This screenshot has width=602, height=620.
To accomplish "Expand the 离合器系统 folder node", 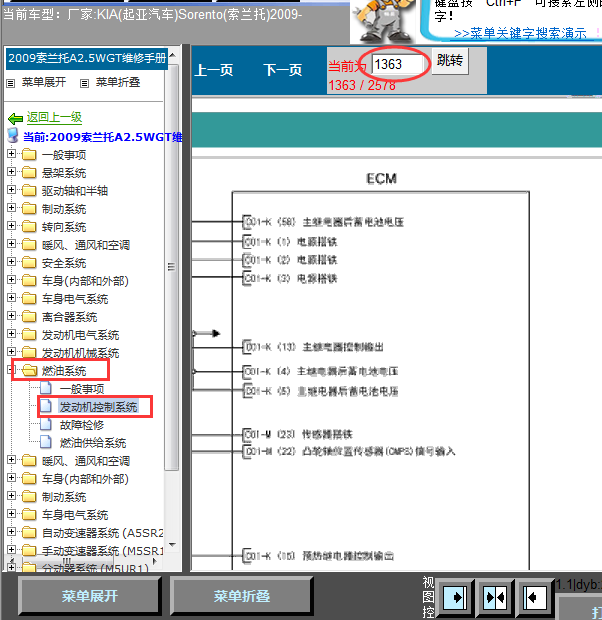I will click(x=11, y=316).
